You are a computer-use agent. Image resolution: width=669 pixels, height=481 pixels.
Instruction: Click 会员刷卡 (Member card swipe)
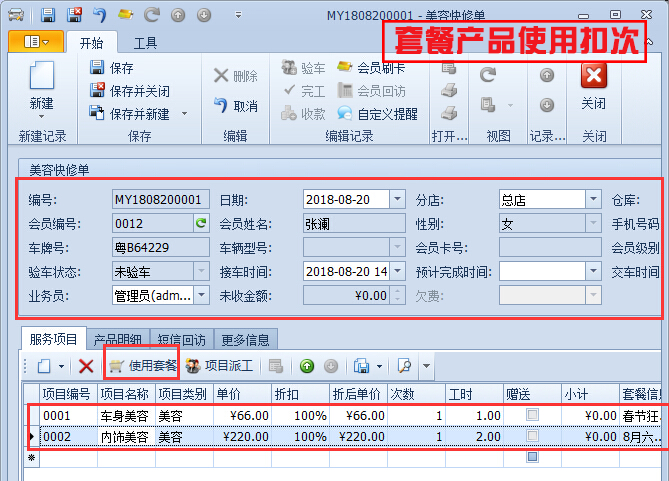click(372, 68)
